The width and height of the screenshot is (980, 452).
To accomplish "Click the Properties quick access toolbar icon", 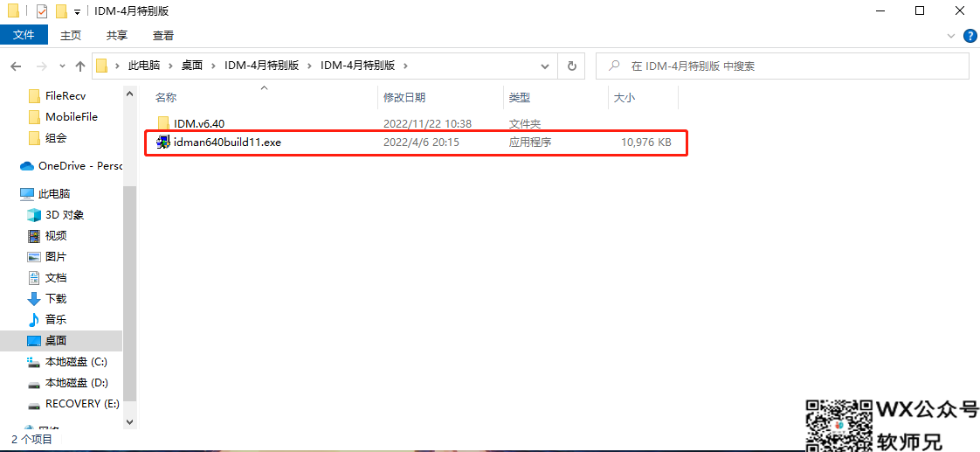I will pos(42,11).
